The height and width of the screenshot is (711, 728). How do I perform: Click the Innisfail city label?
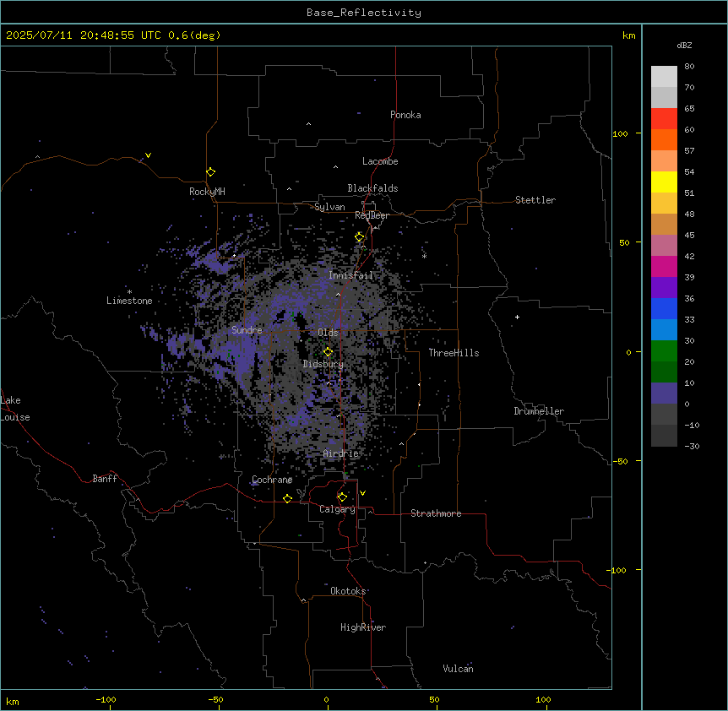[x=350, y=275]
